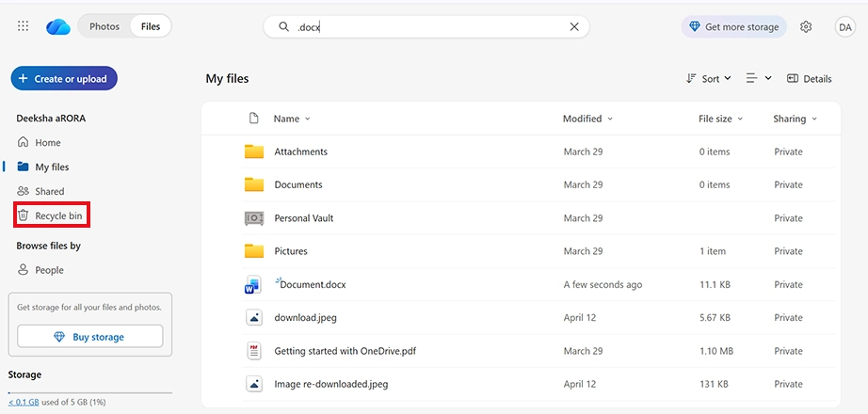Open the settings gear icon
This screenshot has height=414, width=868.
(806, 26)
